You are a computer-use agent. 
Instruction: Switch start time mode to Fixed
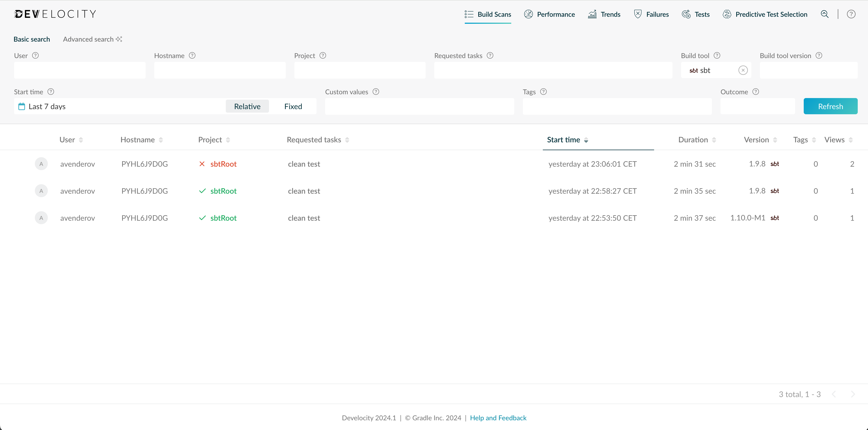[x=293, y=106]
